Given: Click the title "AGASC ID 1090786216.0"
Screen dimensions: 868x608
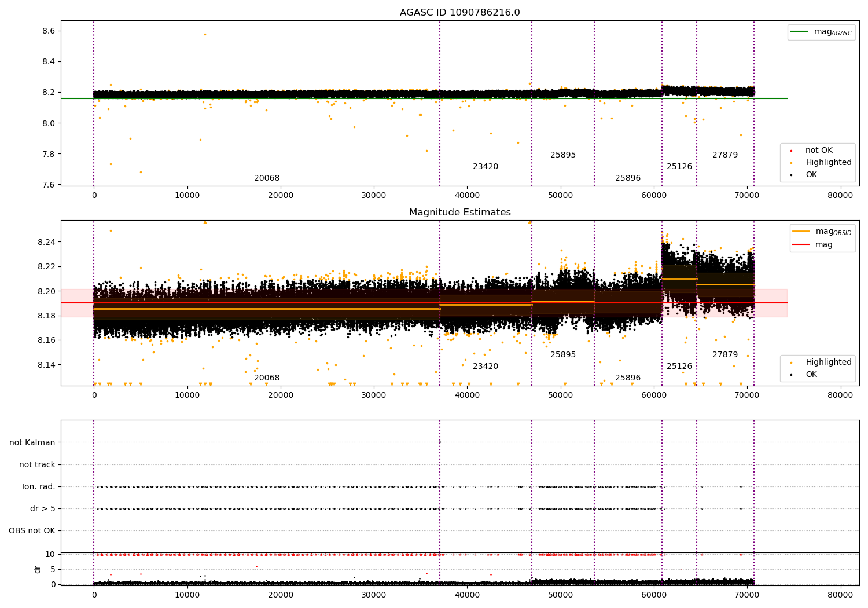Looking at the screenshot, I should [x=459, y=13].
